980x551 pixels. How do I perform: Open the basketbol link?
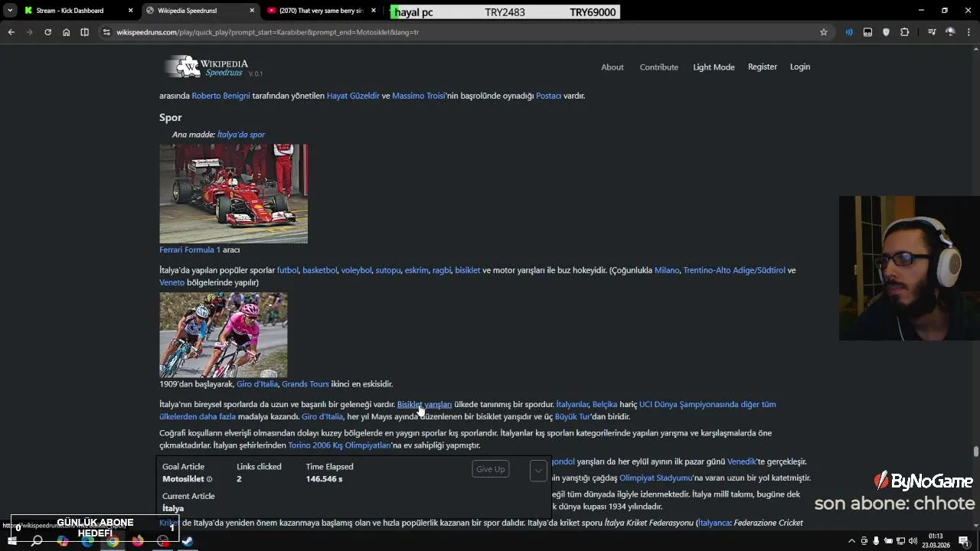[319, 270]
